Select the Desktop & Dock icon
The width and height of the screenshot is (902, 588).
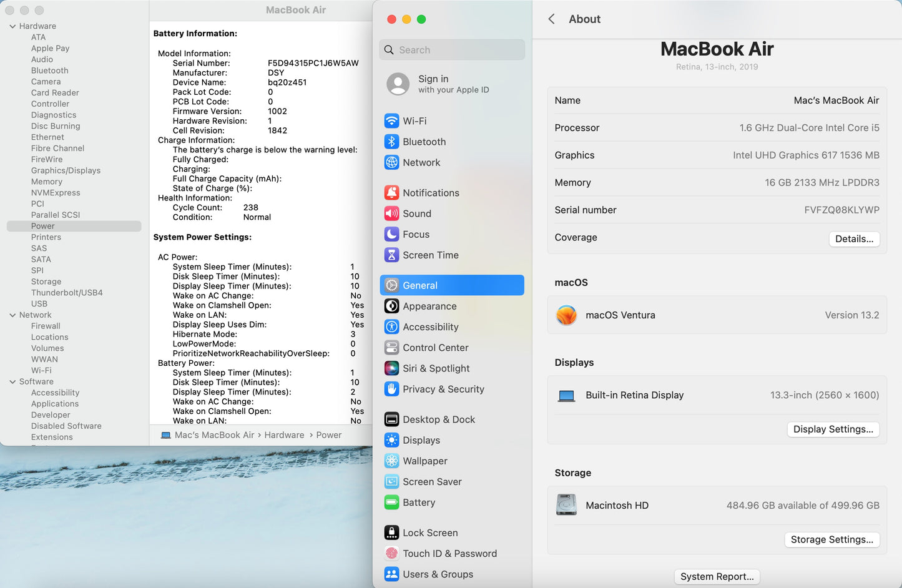[391, 419]
